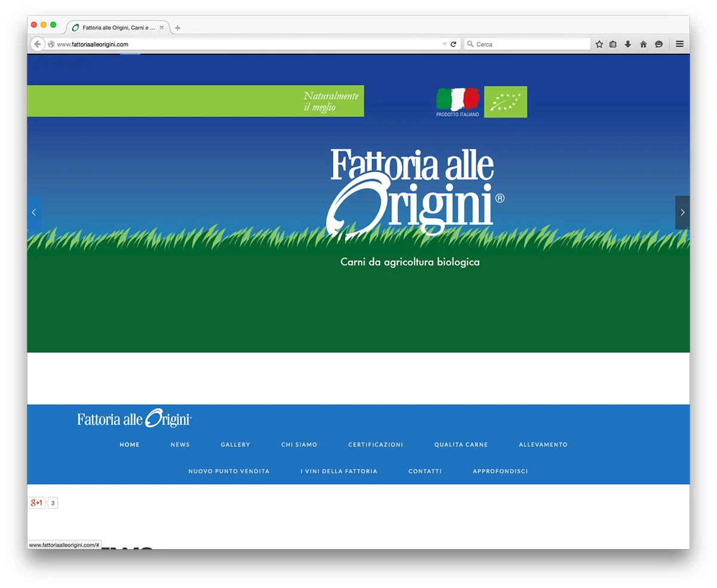
Task: Advance to the next slide with right arrow
Action: coord(682,212)
